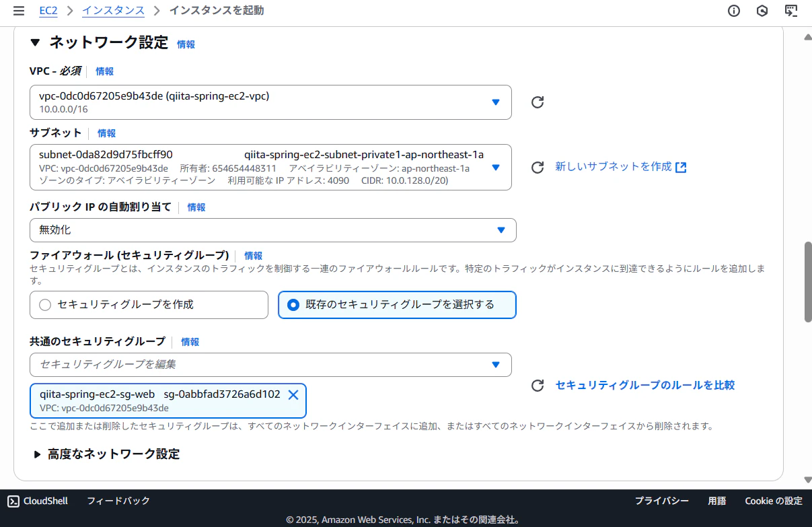Click the hexagon settings icon in header

(x=762, y=10)
